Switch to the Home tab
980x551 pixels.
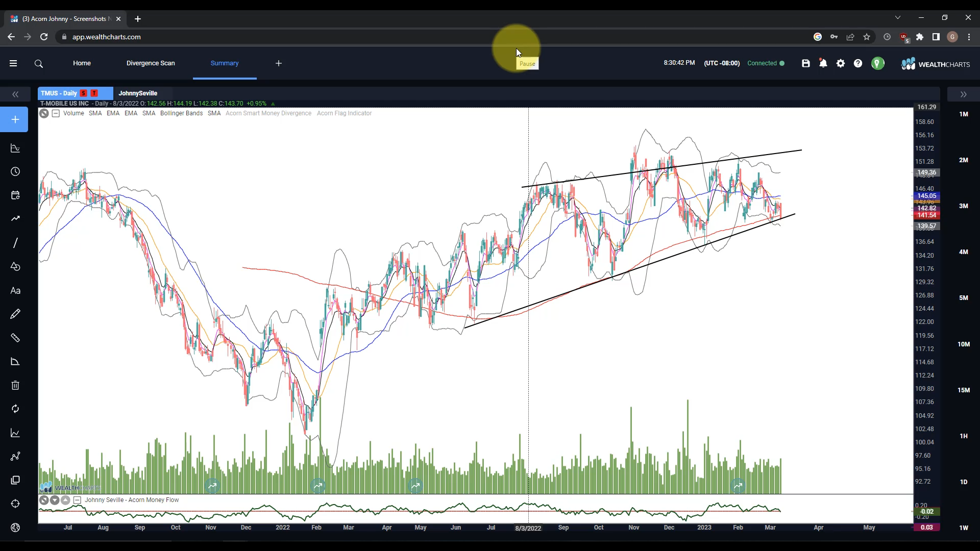point(82,63)
